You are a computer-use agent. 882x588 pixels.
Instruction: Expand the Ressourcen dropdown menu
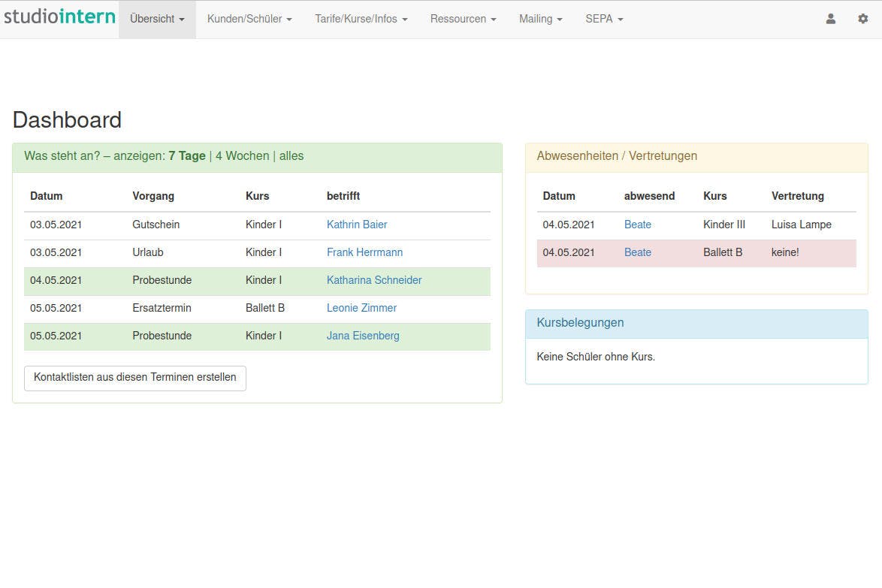point(463,19)
